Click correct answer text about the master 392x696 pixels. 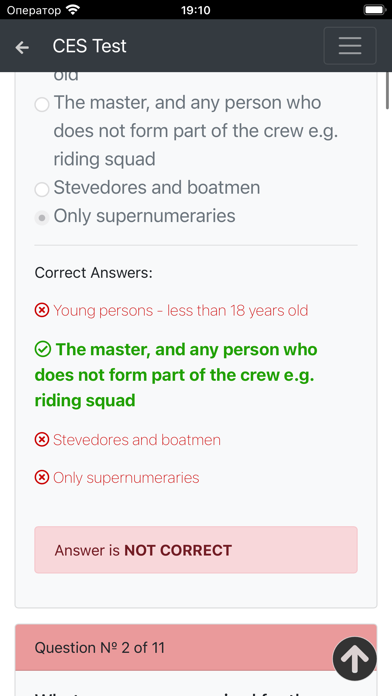pyautogui.click(x=176, y=375)
